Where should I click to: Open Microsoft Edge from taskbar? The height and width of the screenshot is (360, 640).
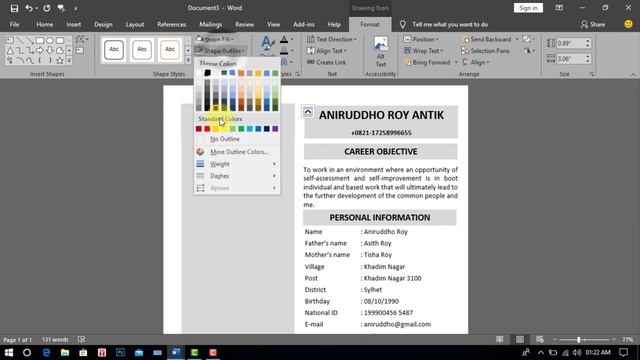tap(46, 352)
